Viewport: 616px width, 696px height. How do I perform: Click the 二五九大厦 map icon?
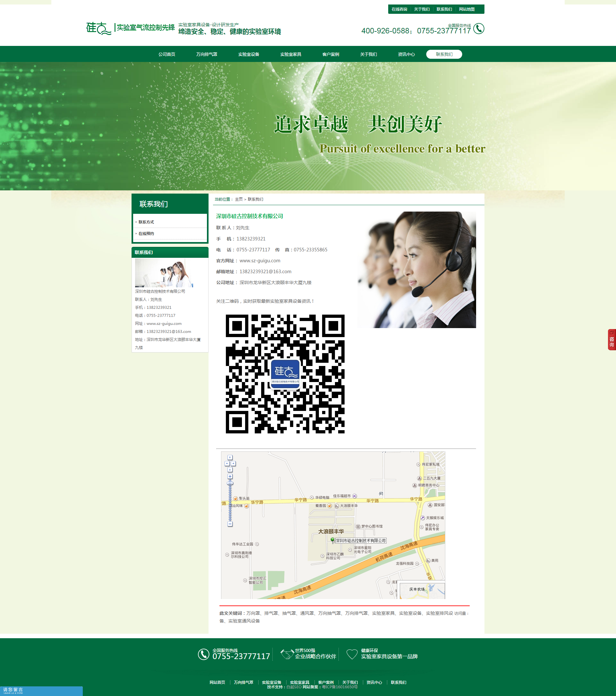[x=419, y=478]
